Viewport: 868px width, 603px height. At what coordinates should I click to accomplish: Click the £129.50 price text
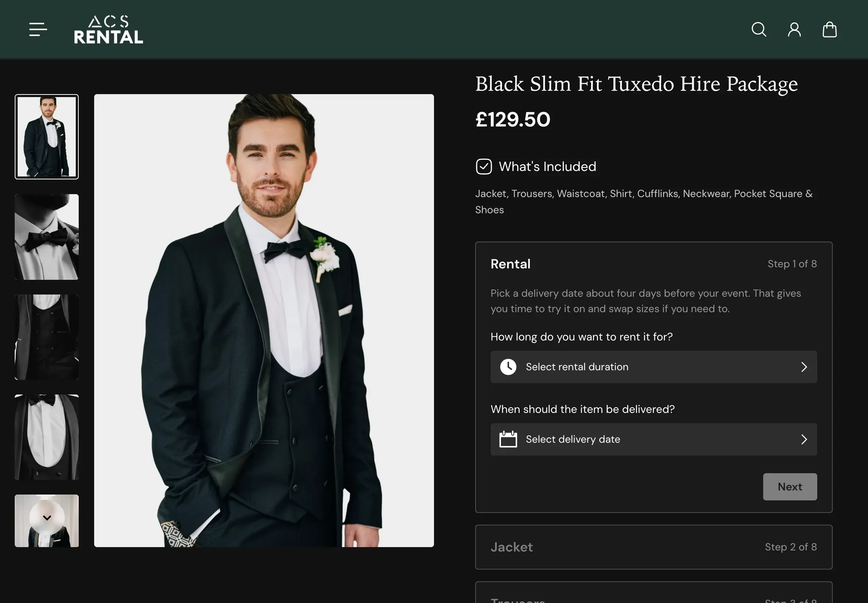tap(513, 119)
